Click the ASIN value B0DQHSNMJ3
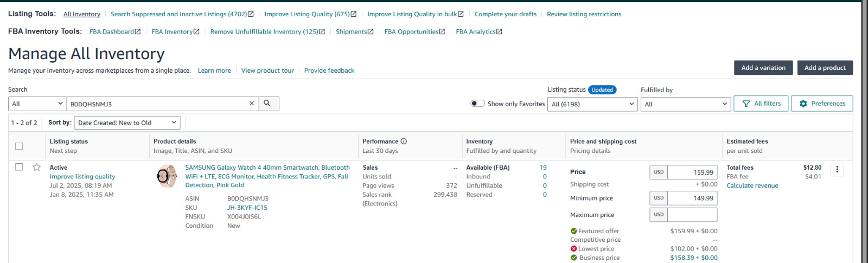 coord(248,198)
